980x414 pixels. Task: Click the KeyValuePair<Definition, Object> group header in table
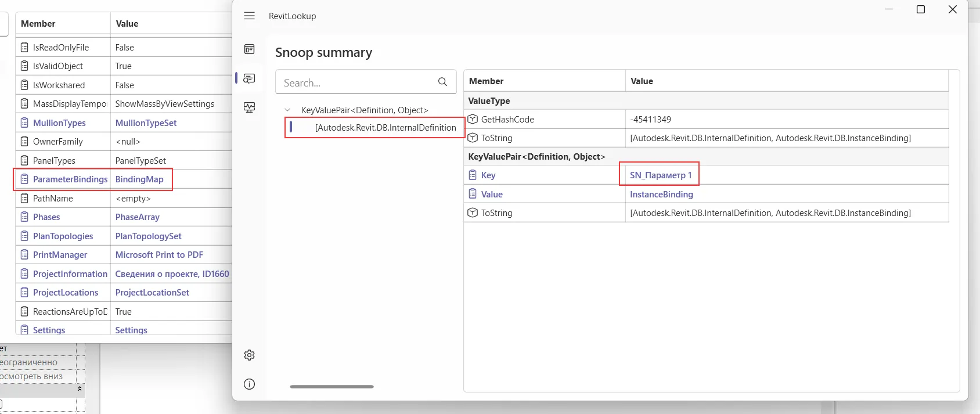[706, 156]
